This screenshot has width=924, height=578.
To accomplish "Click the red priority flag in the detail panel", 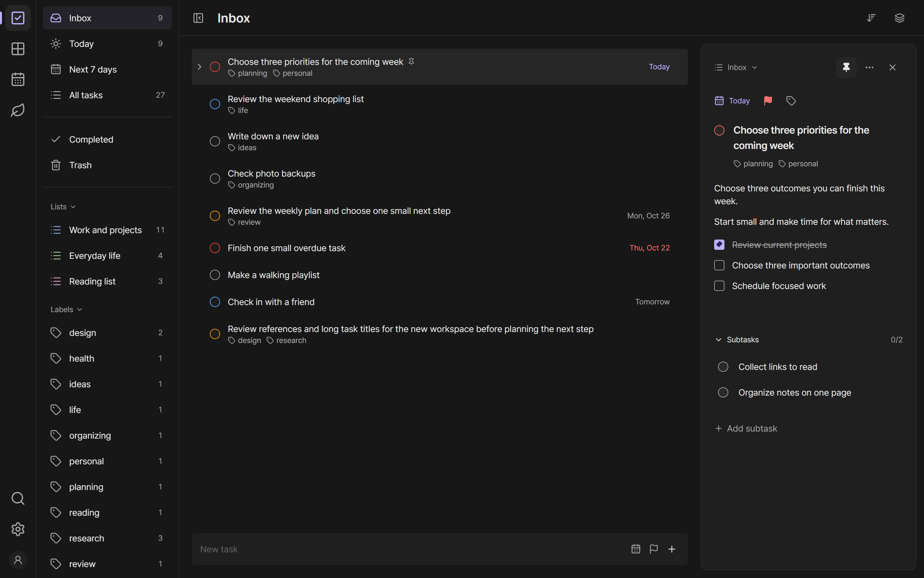I will coord(768,101).
